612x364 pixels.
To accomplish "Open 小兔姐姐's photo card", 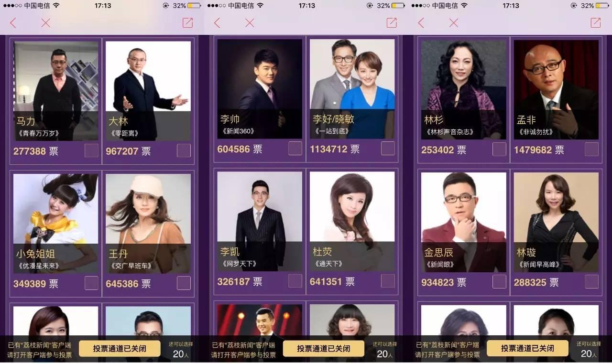I will click(56, 224).
